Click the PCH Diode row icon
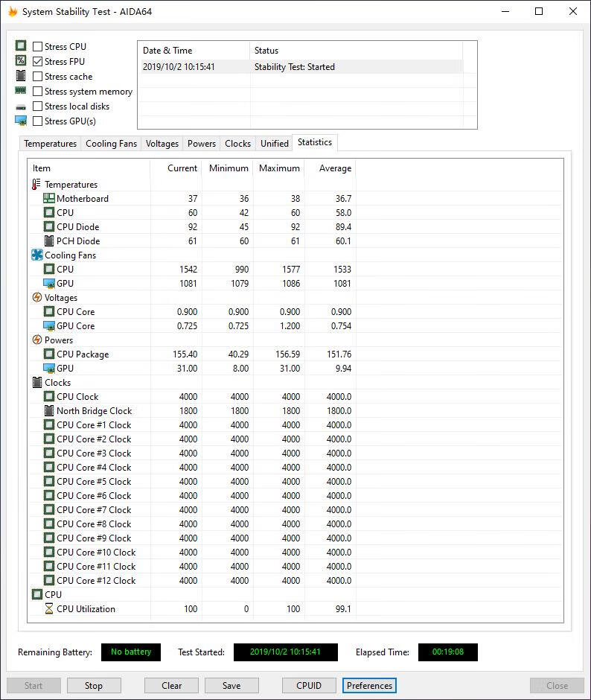 49,241
